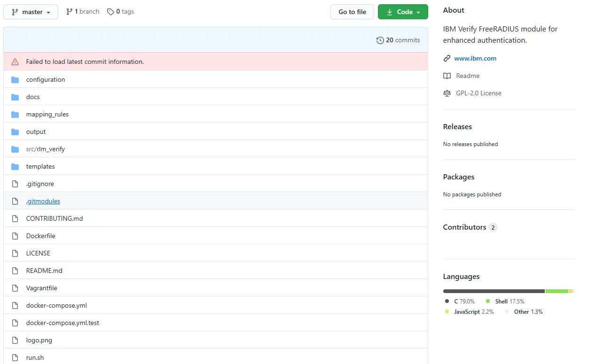Click the Vagrantfile file icon
Screen dimensions: 596x364
click(15, 288)
